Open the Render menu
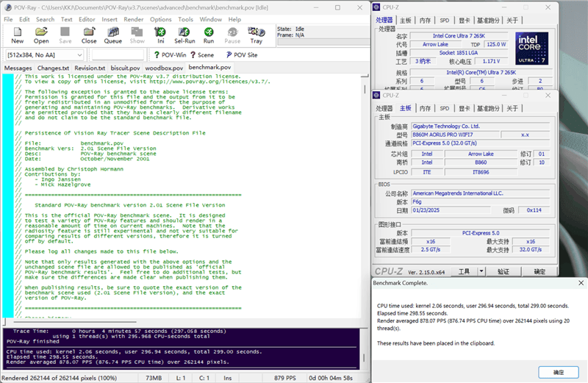 [x=134, y=19]
